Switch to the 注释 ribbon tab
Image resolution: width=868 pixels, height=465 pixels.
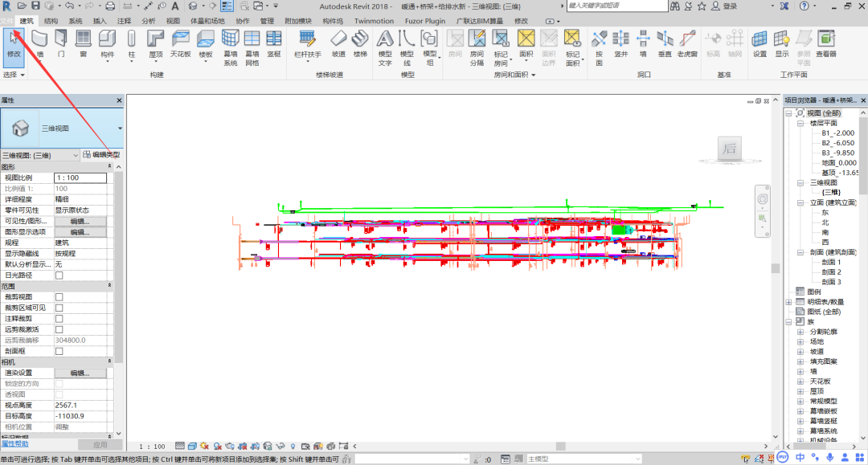124,21
